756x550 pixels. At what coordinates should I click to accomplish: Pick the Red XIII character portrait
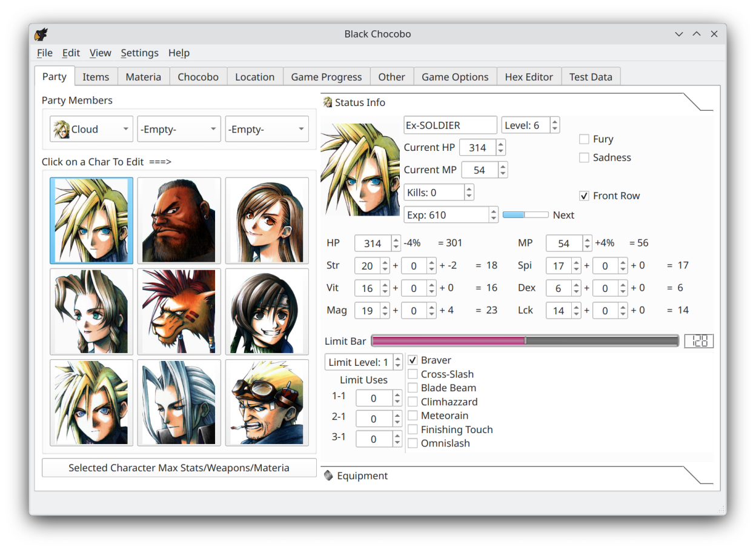coord(179,311)
